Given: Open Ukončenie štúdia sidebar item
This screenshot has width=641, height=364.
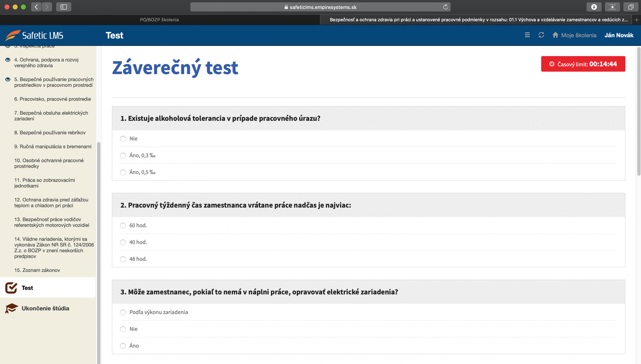Looking at the screenshot, I should 48,308.
